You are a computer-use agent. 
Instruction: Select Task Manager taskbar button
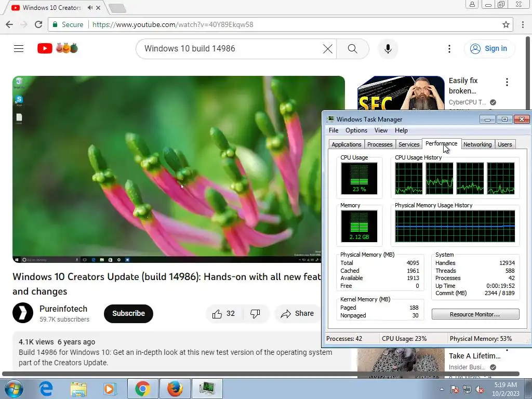coord(207,389)
